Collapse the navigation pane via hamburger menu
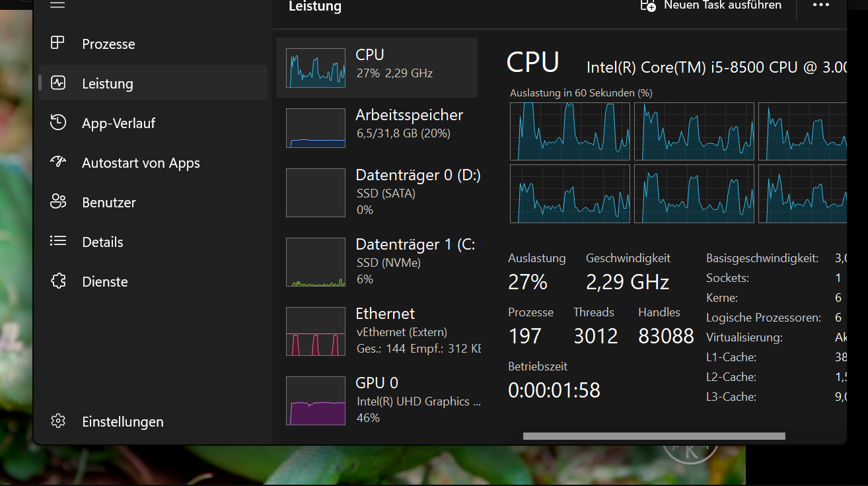868x486 pixels. click(x=57, y=5)
